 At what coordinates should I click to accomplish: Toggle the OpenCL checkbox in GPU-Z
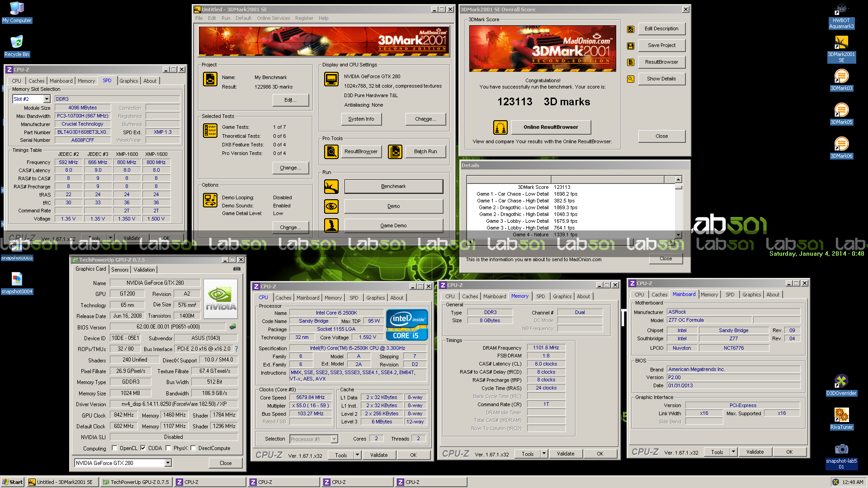pyautogui.click(x=114, y=448)
